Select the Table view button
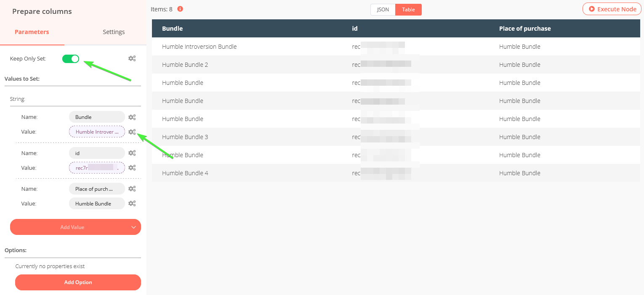644x295 pixels. point(408,10)
